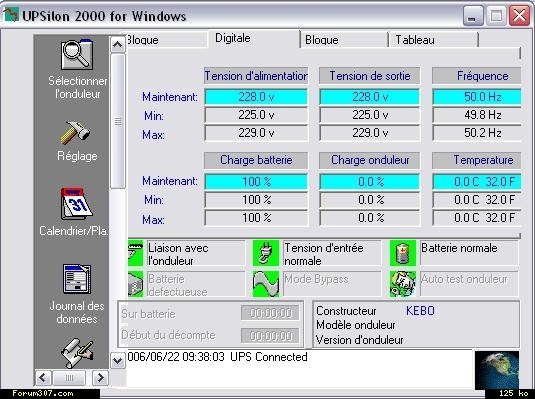The height and width of the screenshot is (399, 535).
Task: Click current Tension de sortie value 228.0 v
Action: 370,97
